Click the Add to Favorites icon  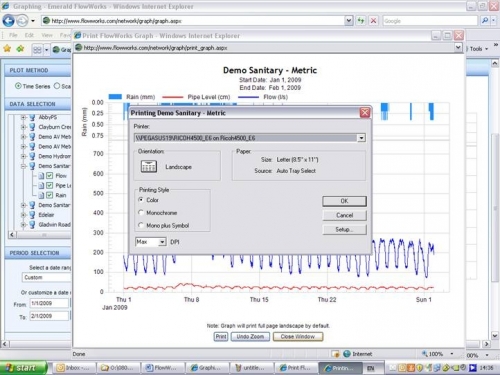click(x=21, y=49)
